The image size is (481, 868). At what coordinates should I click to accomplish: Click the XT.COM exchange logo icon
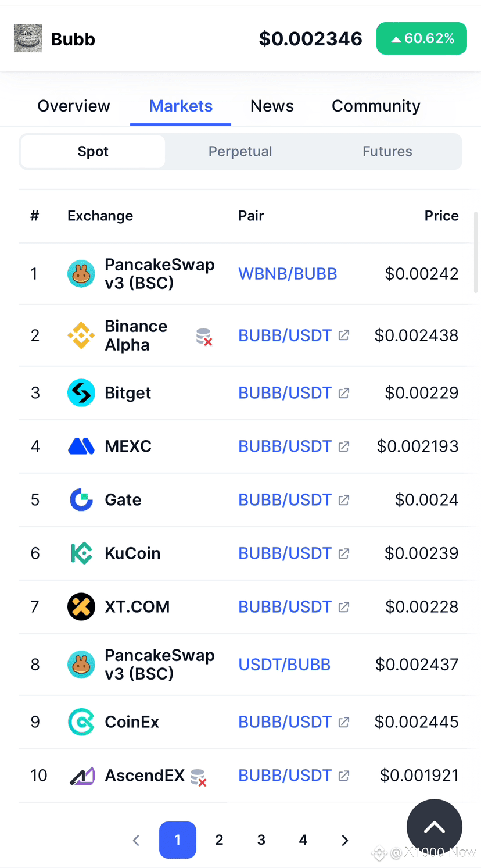tap(81, 607)
